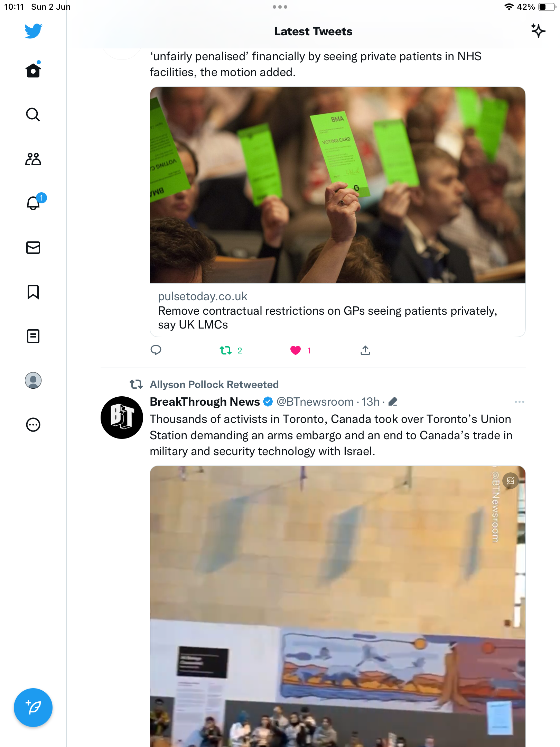560x747 pixels.
Task: Open the pulsetoday.co.uk article link card
Action: coord(338,212)
